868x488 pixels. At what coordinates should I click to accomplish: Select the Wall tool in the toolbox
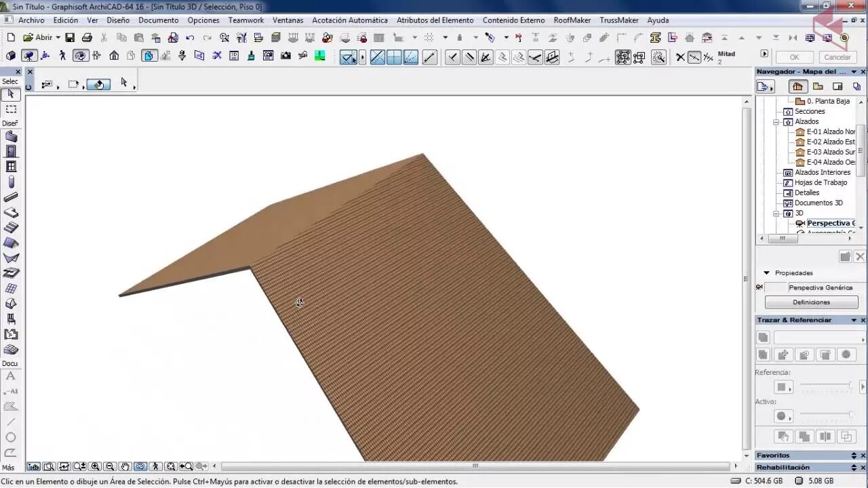[x=11, y=137]
